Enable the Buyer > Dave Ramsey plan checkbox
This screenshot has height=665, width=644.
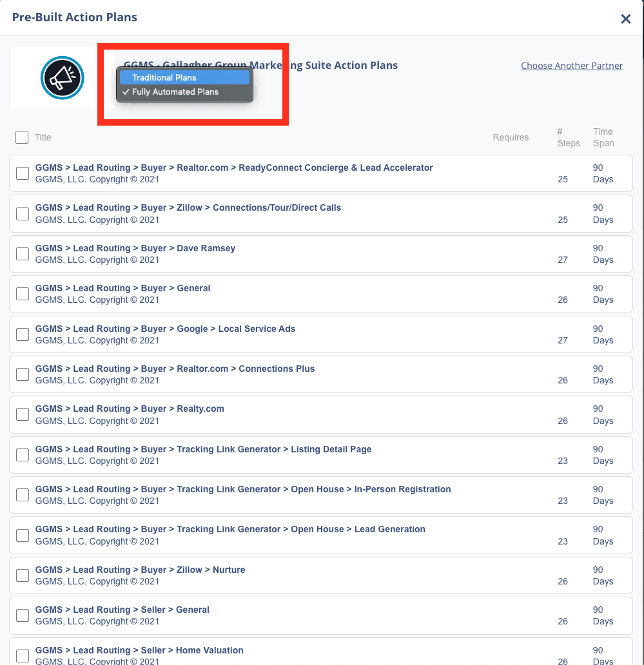tap(23, 254)
